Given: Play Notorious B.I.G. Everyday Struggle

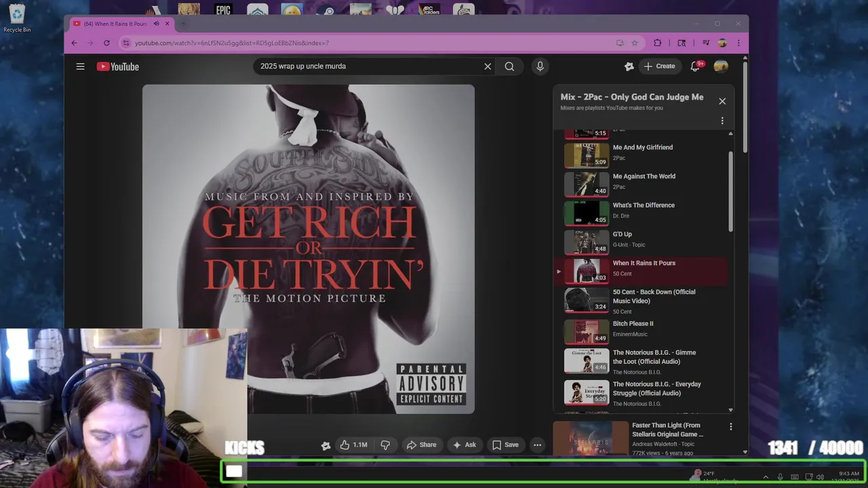Looking at the screenshot, I should coord(641,393).
